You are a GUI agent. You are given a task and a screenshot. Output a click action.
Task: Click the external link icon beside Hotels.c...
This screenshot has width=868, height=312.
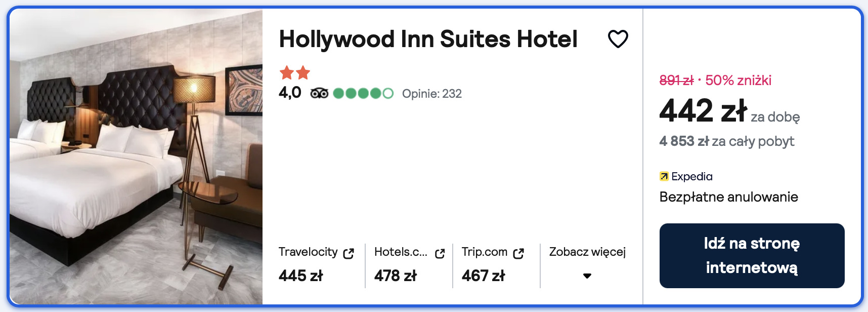pyautogui.click(x=440, y=253)
